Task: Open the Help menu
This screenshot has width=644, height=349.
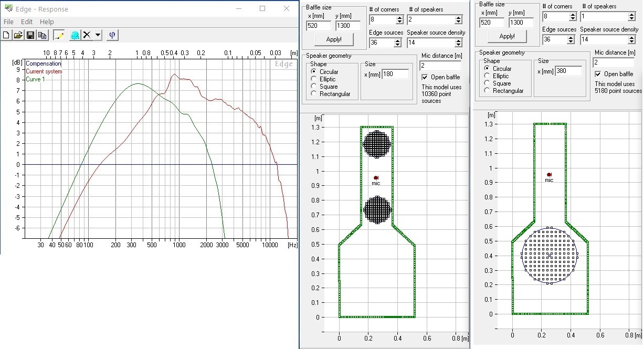Action: coord(47,22)
